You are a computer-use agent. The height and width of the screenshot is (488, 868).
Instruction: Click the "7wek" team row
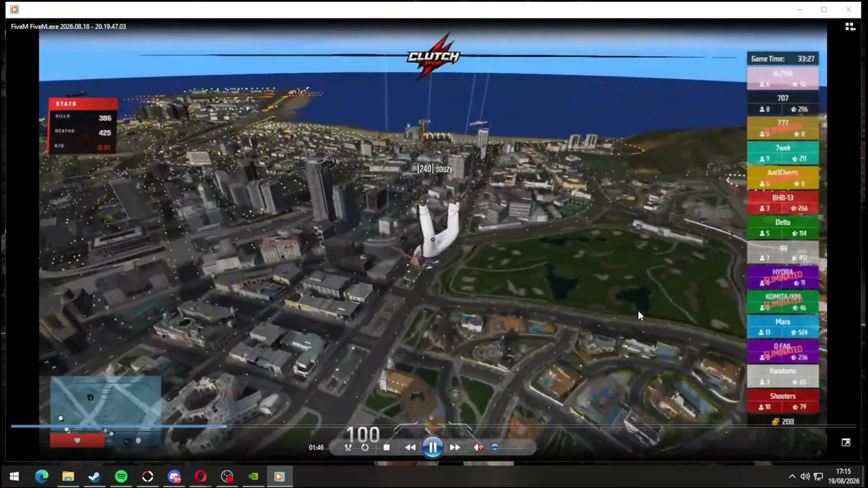(783, 153)
